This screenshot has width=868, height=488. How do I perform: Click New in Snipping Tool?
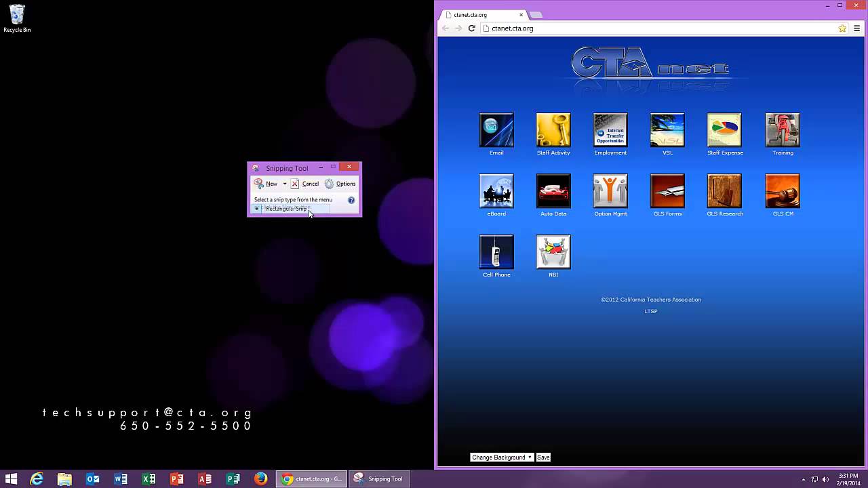(x=266, y=184)
